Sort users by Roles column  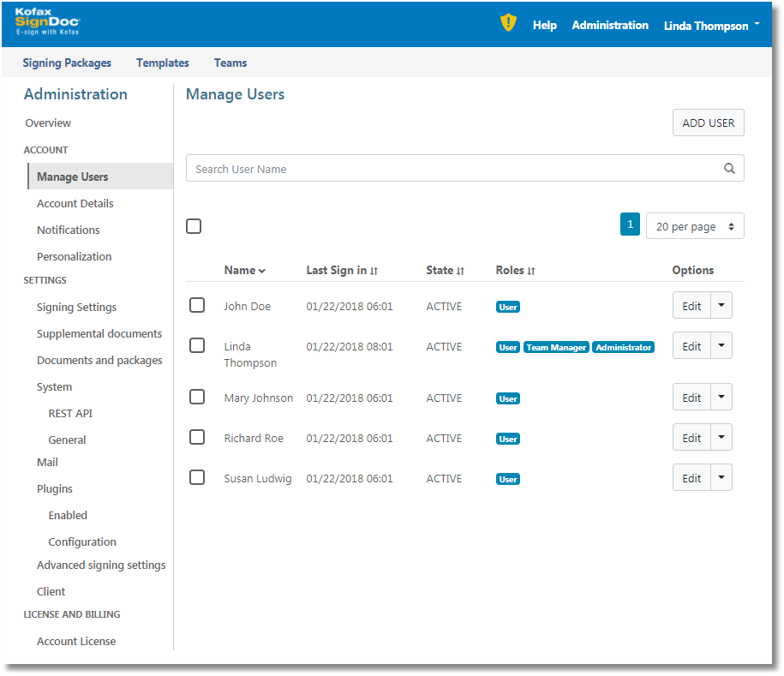[515, 271]
